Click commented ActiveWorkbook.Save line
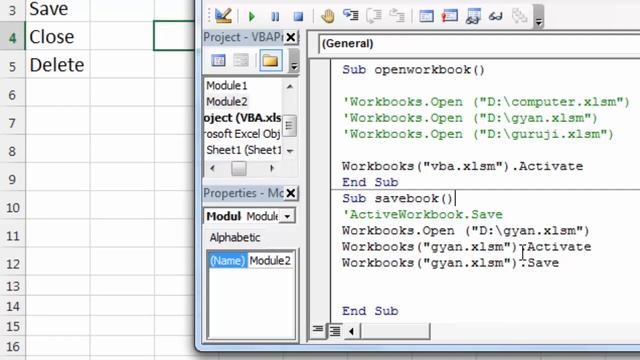This screenshot has width=640, height=360. click(422, 215)
